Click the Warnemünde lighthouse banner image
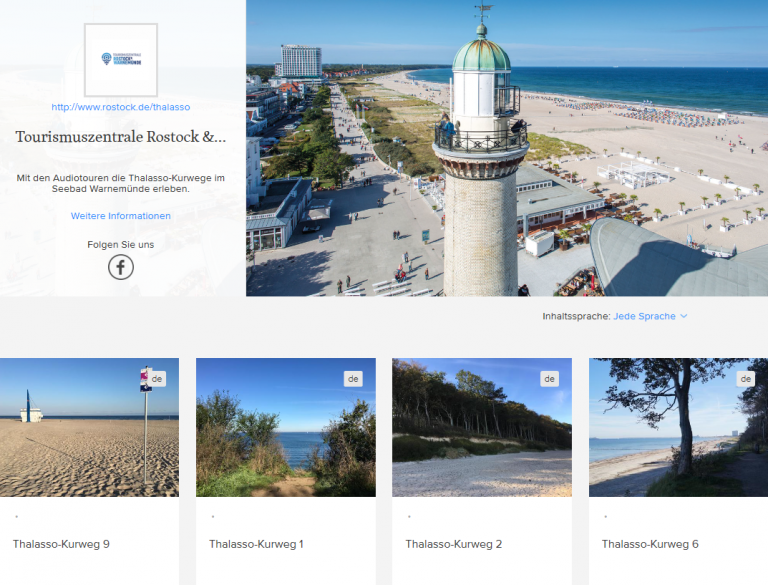The width and height of the screenshot is (768, 585). [x=507, y=148]
